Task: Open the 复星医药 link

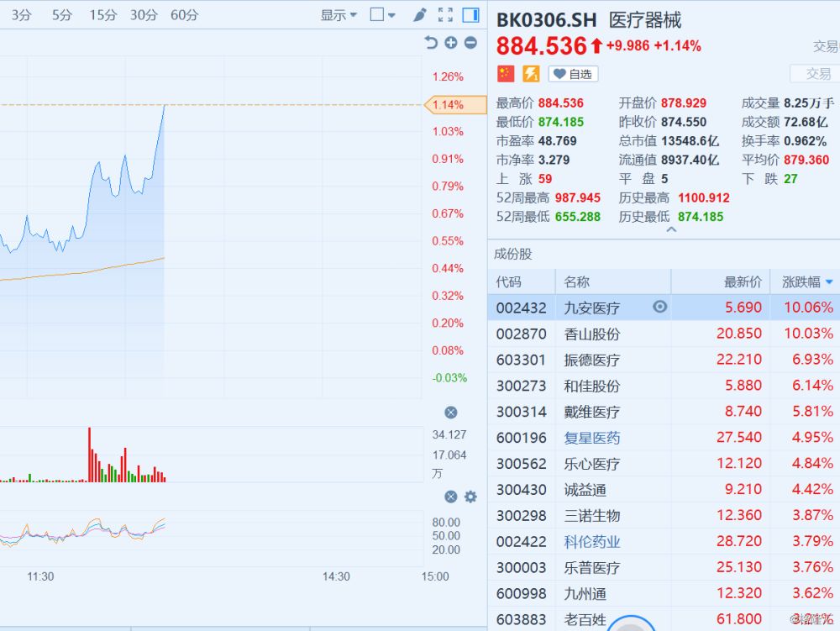Action: pos(592,438)
